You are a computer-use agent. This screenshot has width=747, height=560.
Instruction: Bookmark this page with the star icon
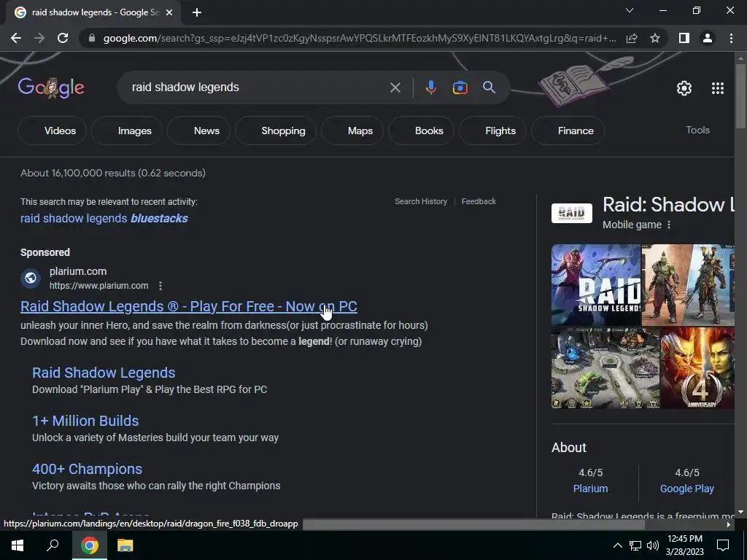[x=655, y=38]
